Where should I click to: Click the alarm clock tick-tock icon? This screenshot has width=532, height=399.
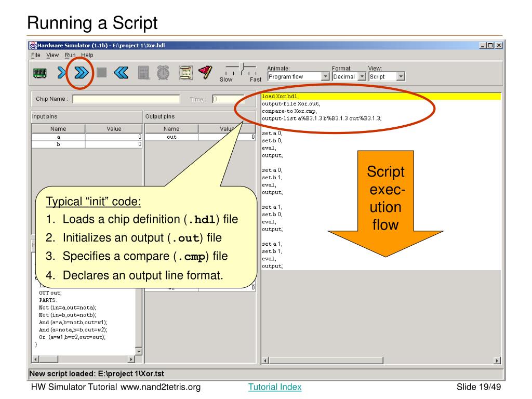(163, 74)
